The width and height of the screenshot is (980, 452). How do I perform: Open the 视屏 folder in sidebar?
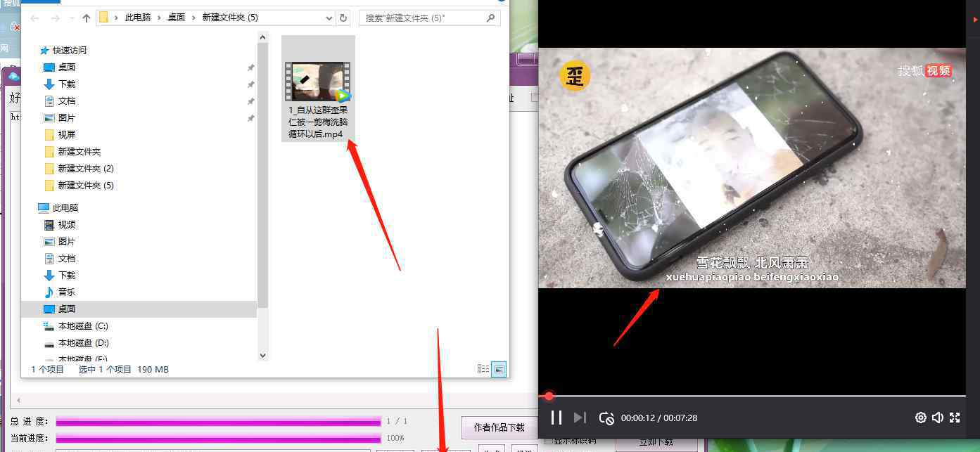(x=66, y=134)
